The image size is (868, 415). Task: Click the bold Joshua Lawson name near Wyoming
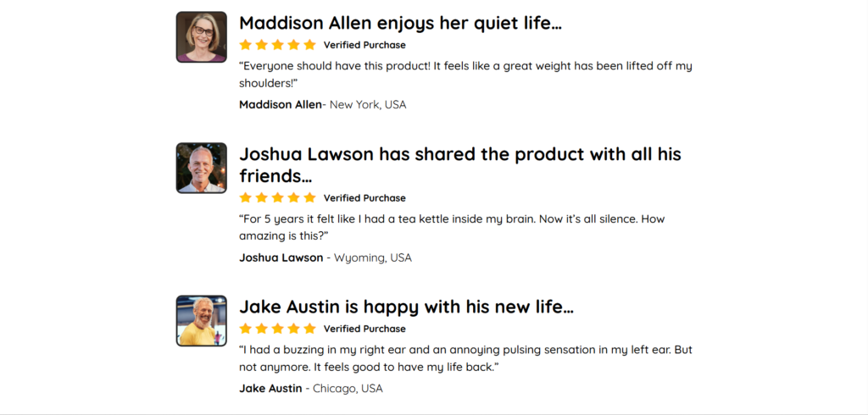coord(281,257)
